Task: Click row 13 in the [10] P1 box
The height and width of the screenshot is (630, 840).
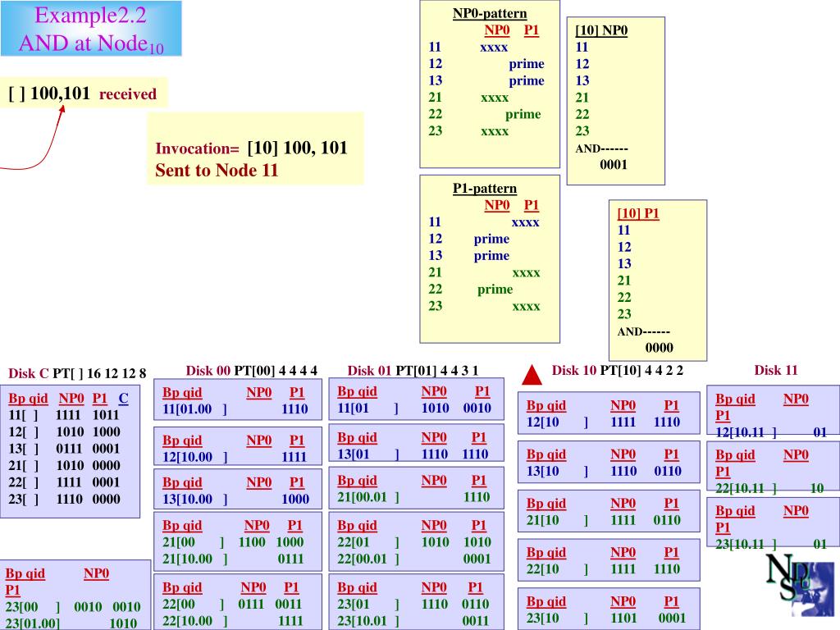Action: (624, 263)
